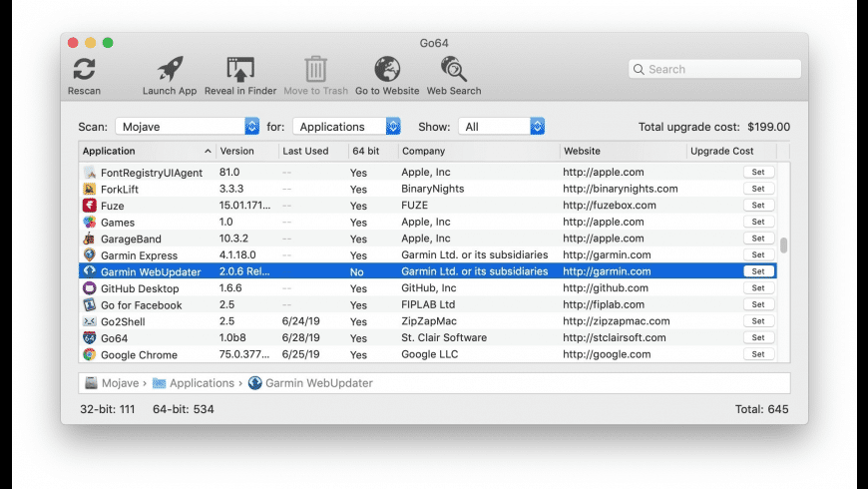
Task: Sort by Upgrade Cost column header
Action: point(731,151)
